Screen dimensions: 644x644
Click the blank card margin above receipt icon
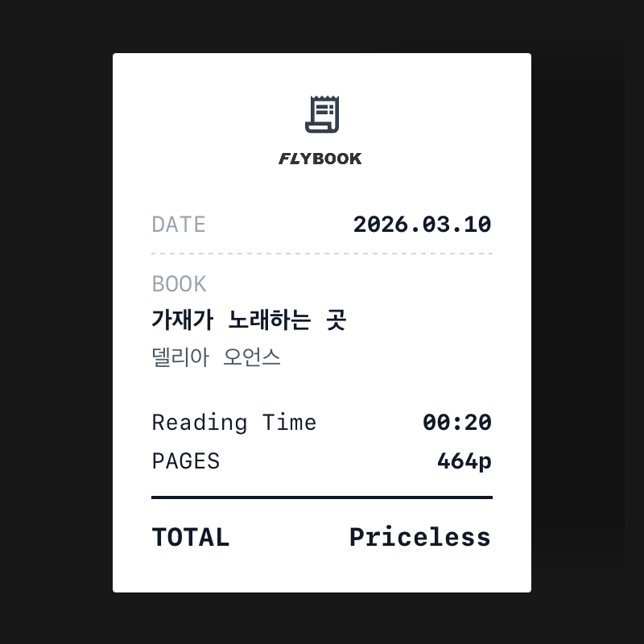pos(322,72)
